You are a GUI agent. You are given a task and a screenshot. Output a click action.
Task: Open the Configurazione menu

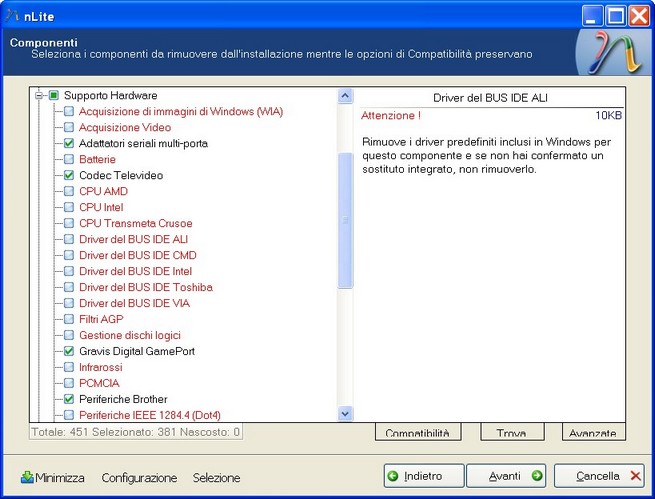(x=139, y=478)
